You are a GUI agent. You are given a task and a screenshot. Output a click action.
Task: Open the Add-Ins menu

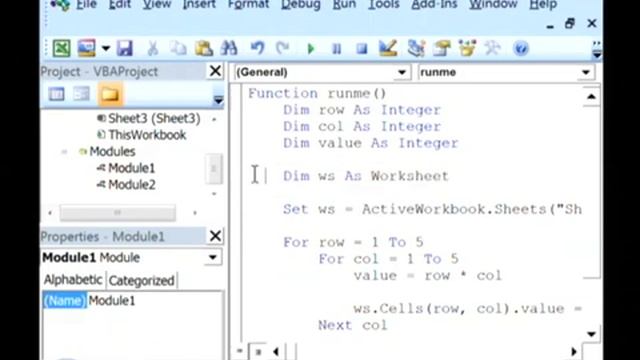tap(434, 4)
